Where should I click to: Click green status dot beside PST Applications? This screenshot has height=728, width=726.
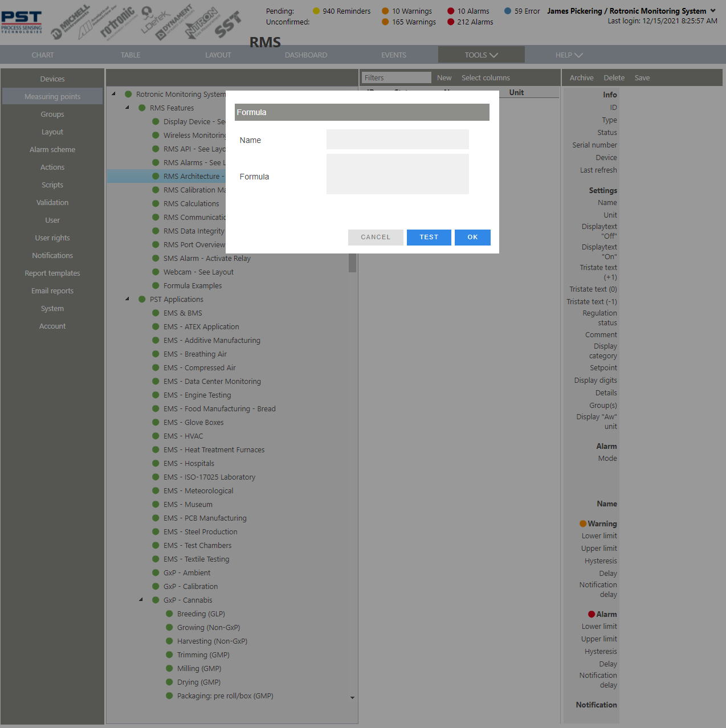142,299
